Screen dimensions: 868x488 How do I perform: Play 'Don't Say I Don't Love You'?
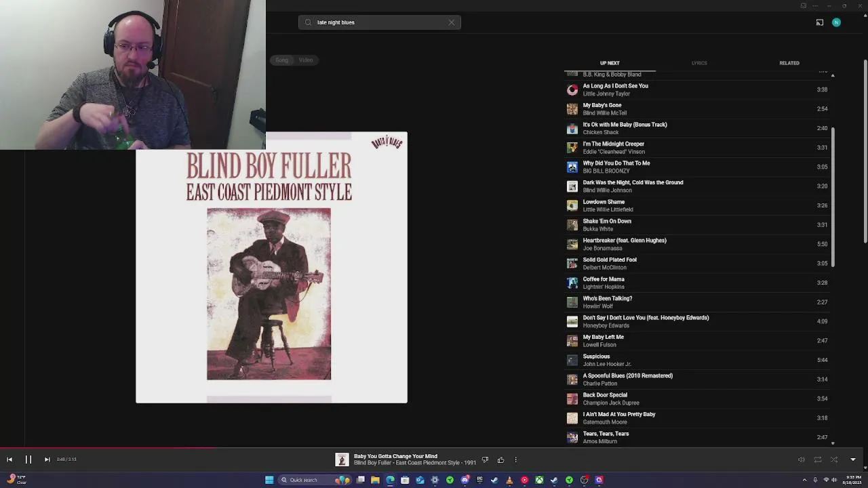(697, 321)
